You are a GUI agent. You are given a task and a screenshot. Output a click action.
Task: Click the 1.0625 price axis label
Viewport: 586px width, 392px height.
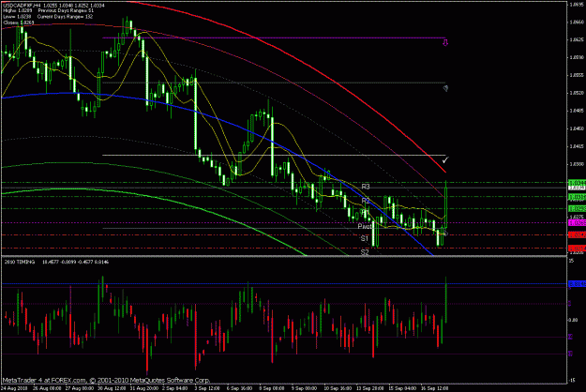(x=577, y=39)
